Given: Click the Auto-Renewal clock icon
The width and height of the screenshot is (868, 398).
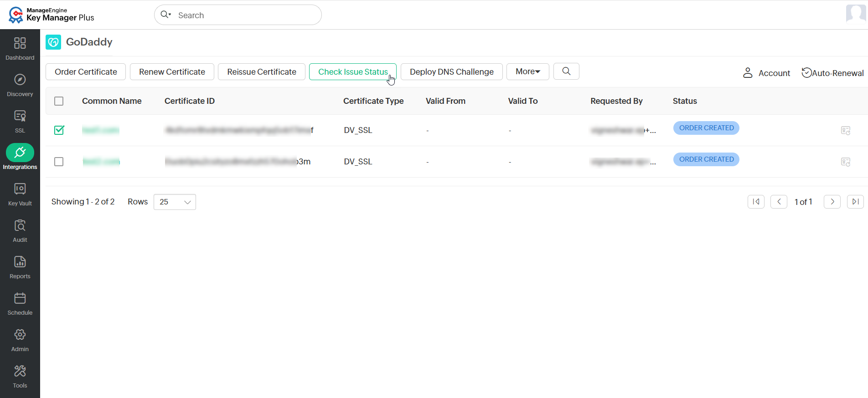Looking at the screenshot, I should tap(806, 73).
